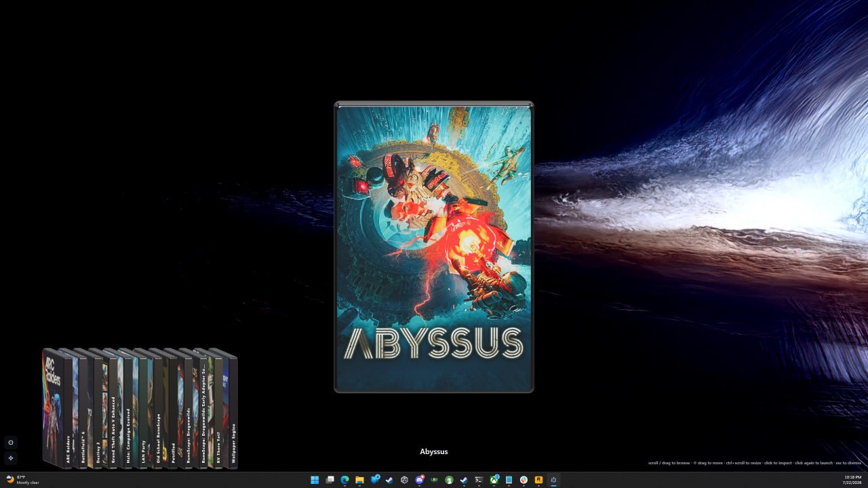Click the active gear app icon in taskbar
The width and height of the screenshot is (868, 488).
[553, 480]
